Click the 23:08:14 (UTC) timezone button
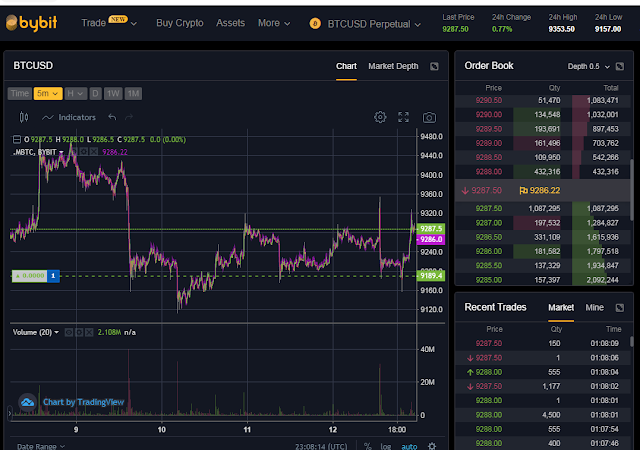The height and width of the screenshot is (450, 640). tap(321, 446)
